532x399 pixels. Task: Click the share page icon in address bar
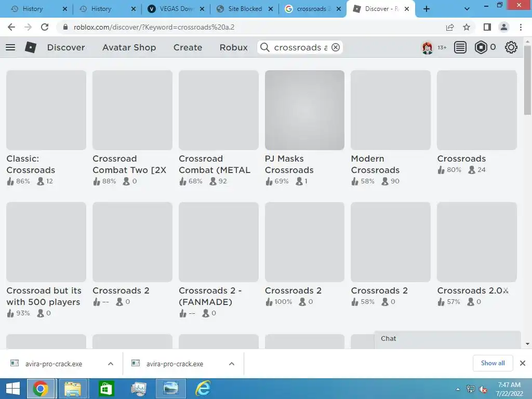coord(450,27)
